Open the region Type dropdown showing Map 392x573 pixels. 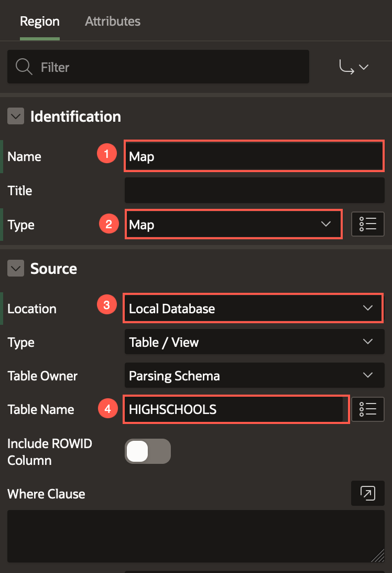click(x=233, y=225)
